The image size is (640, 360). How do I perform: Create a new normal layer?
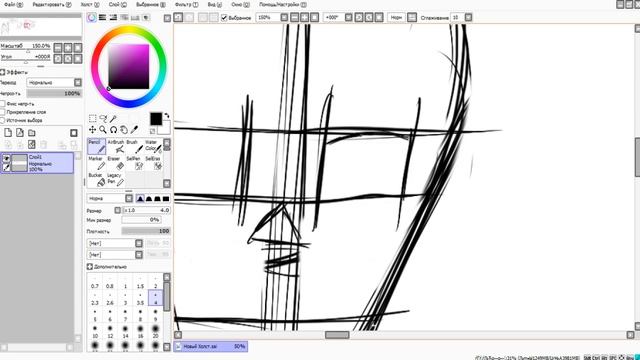tap(8, 133)
